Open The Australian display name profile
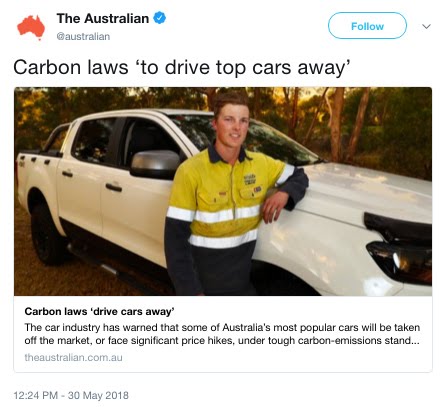Screen dimensions: 442x407 click(x=103, y=18)
